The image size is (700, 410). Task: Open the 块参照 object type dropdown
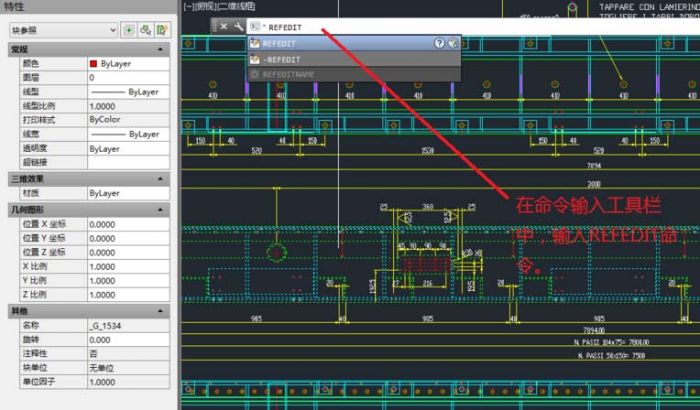62,30
